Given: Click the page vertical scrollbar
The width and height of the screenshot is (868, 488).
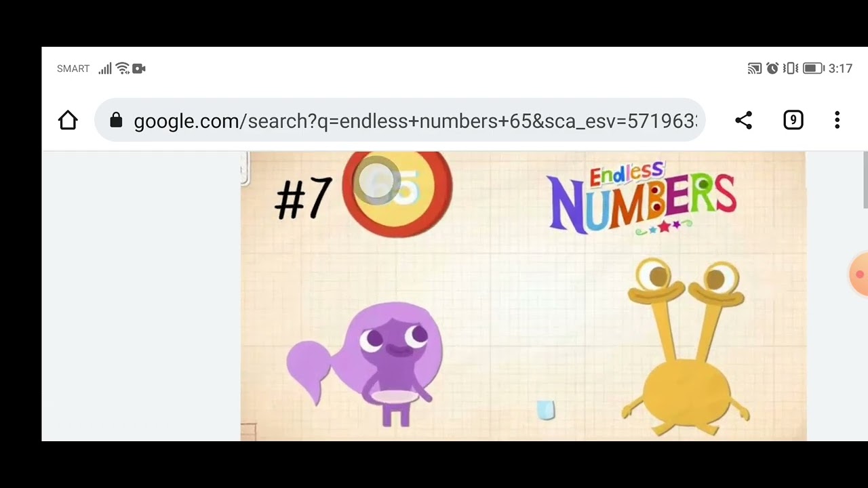Looking at the screenshot, I should point(864,180).
